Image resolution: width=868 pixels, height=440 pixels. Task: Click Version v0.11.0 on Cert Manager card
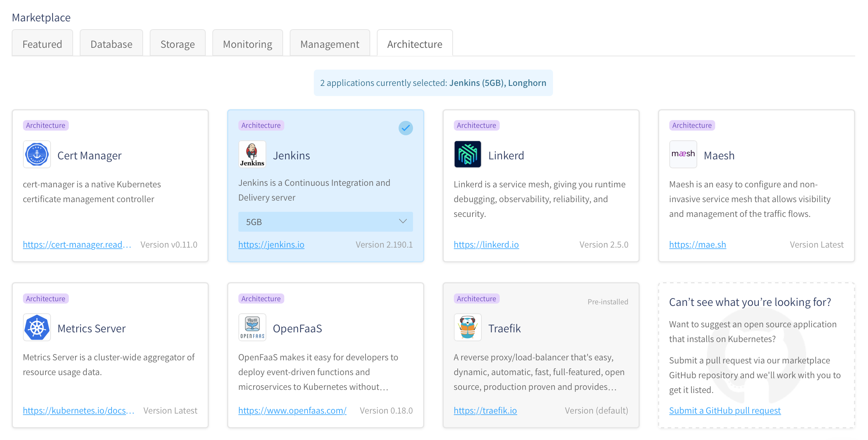[x=169, y=244]
